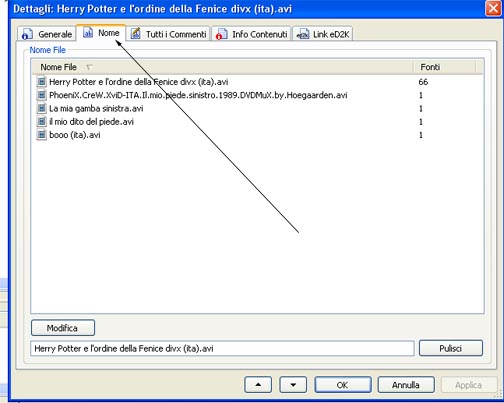Image resolution: width=504 pixels, height=403 pixels.
Task: Go to next file with down arrow button
Action: (293, 385)
